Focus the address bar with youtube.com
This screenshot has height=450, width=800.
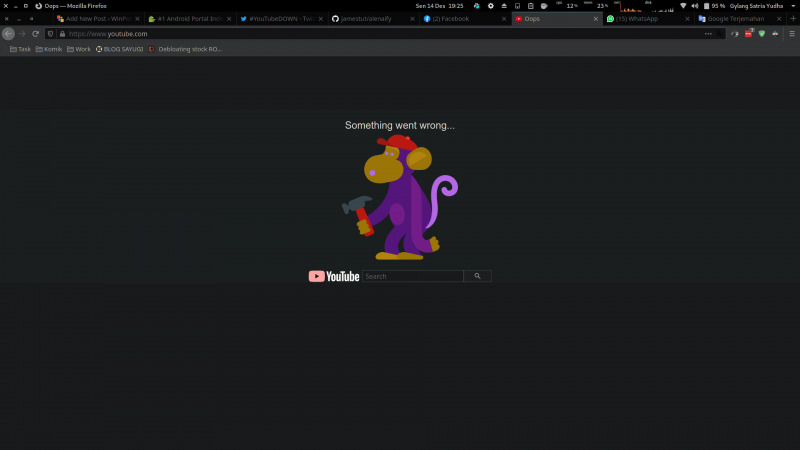pos(383,34)
